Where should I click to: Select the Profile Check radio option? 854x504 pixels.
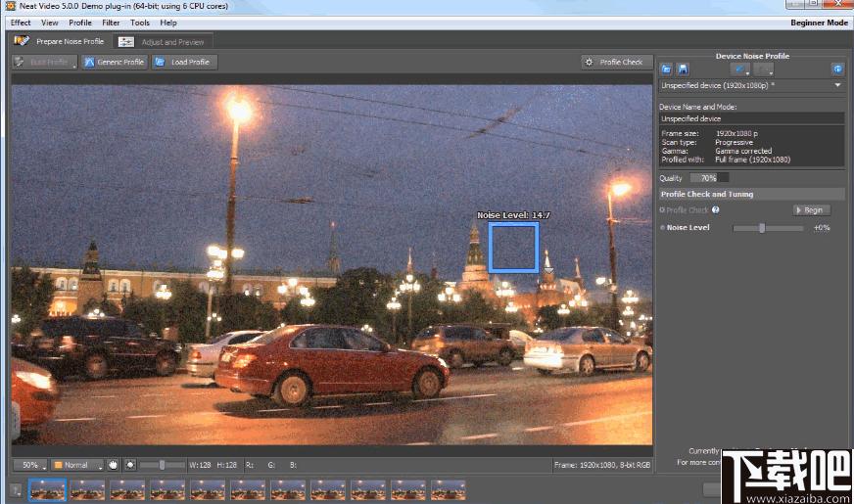click(662, 210)
